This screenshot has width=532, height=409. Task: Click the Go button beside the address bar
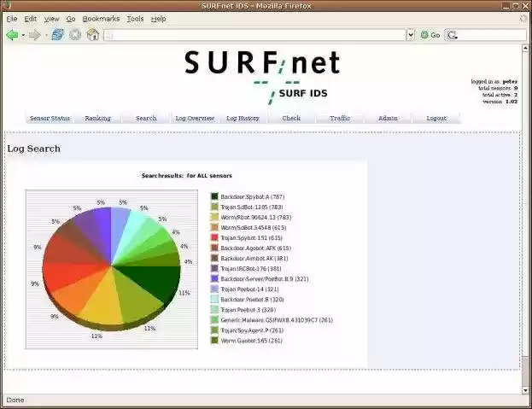[x=430, y=35]
